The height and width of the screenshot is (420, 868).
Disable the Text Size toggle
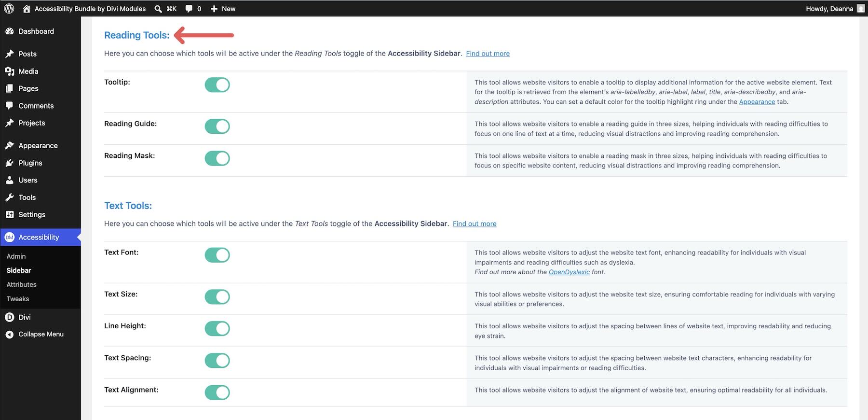(217, 297)
